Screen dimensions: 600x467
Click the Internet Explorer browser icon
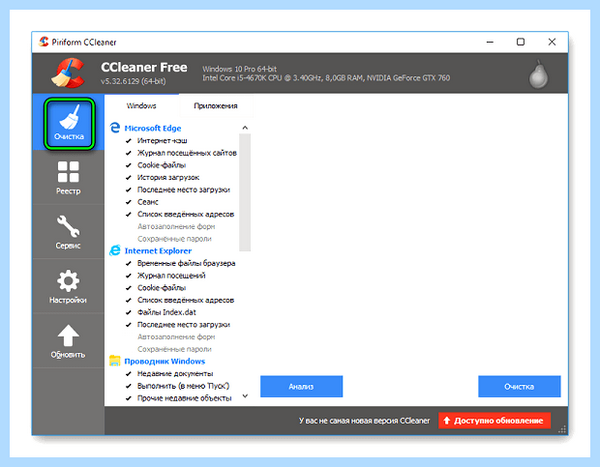point(115,251)
